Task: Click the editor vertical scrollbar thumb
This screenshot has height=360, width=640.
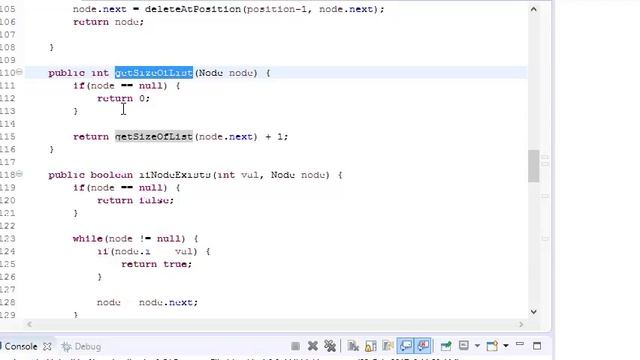Action: 533,166
